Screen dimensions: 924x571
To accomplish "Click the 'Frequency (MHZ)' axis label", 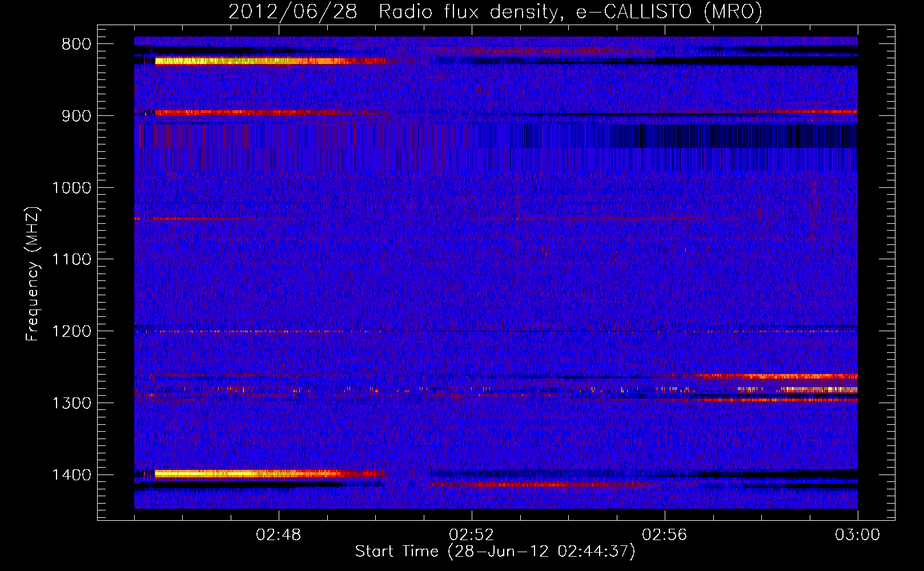I will 33,274.
